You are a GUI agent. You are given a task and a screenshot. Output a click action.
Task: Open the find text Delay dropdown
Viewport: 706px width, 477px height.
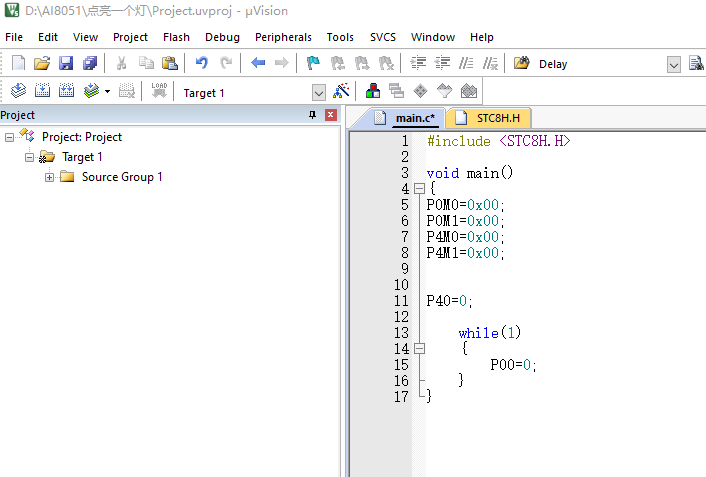pyautogui.click(x=674, y=65)
